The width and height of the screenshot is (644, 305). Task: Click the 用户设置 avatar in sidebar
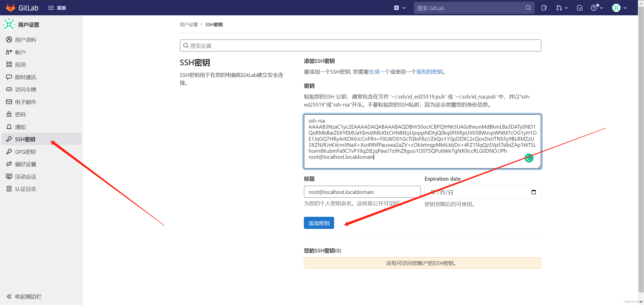coord(9,24)
